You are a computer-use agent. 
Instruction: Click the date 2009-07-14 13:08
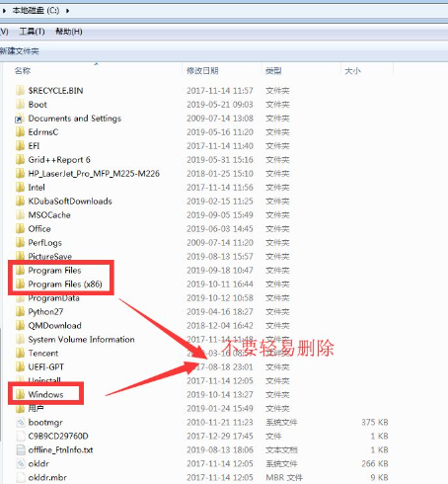(220, 118)
